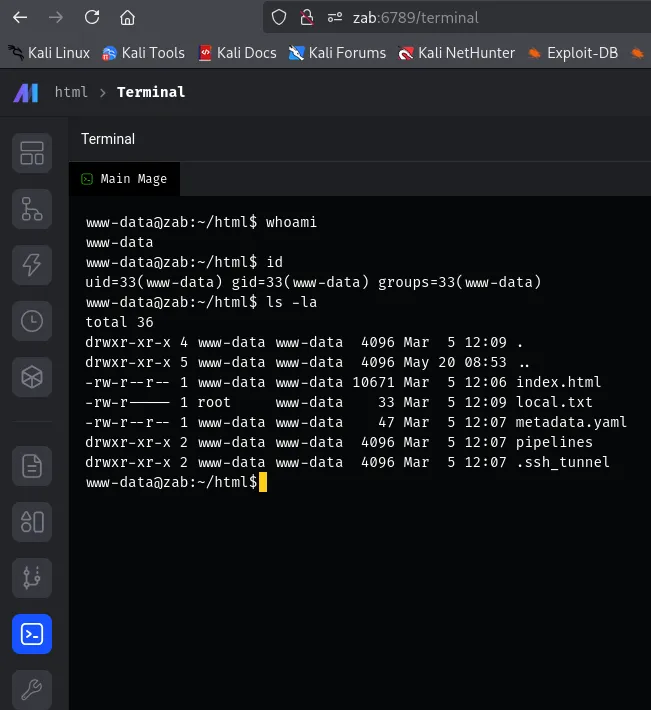Open the version control branch sidebar icon

pyautogui.click(x=32, y=578)
